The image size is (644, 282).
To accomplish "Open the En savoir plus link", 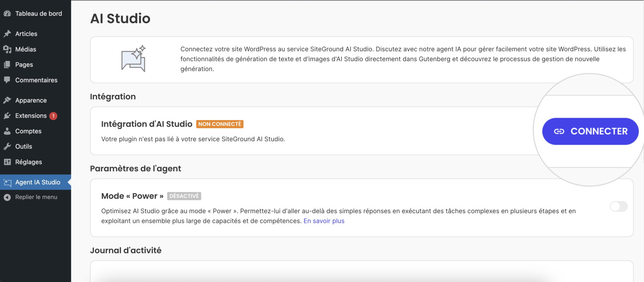I will [324, 221].
